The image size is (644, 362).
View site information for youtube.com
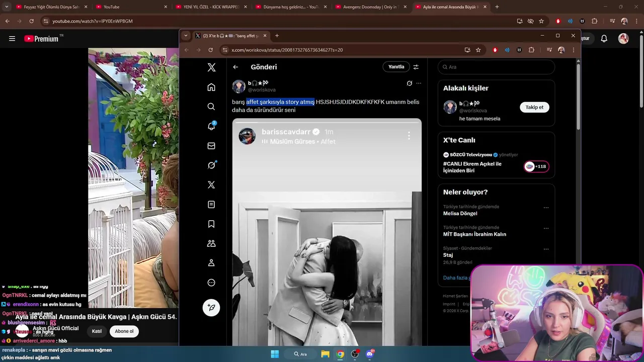coord(46,21)
